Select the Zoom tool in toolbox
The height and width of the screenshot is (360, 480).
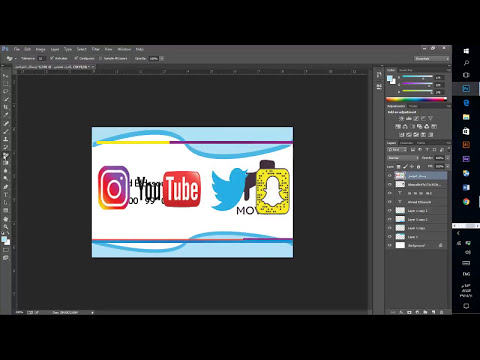pos(6,227)
